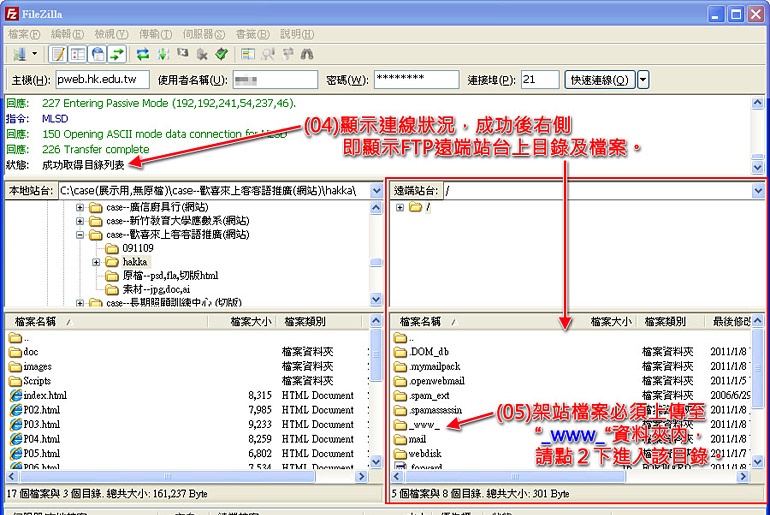The width and height of the screenshot is (770, 515).
Task: Cancel the current operation icon
Action: point(183,54)
